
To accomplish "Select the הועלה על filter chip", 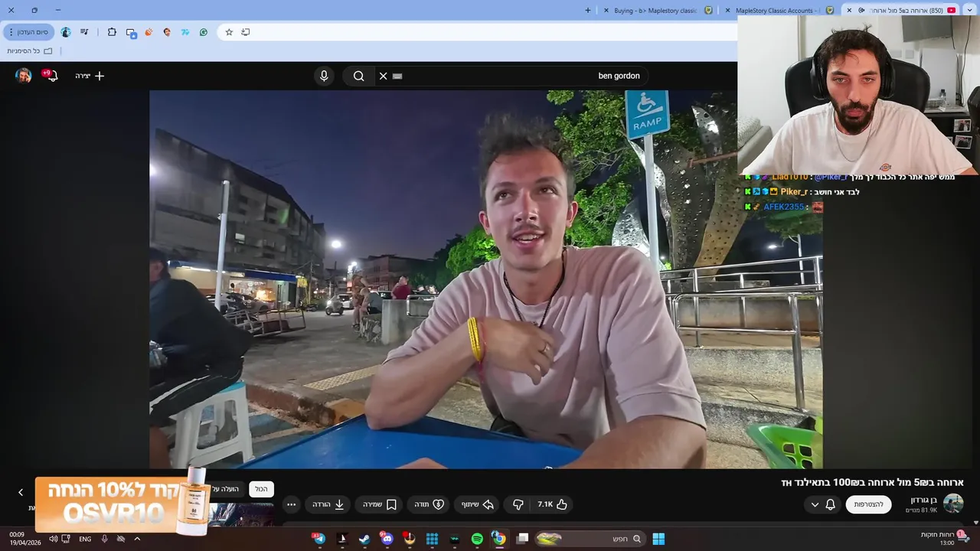I will click(225, 489).
